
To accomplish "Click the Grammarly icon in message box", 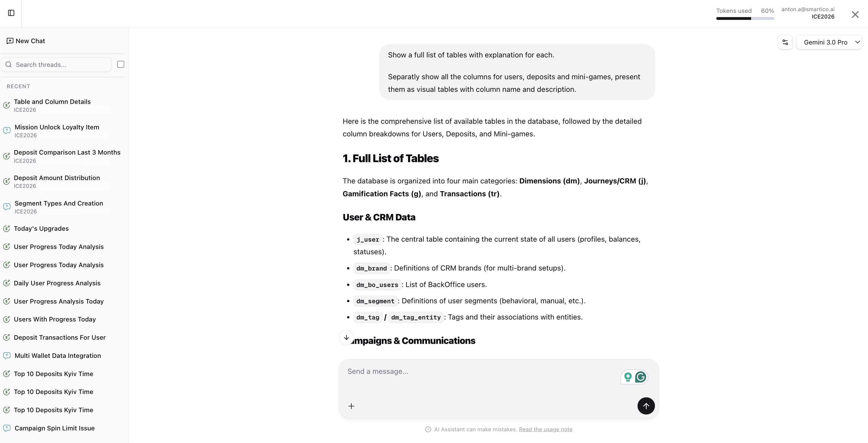I will [x=641, y=377].
